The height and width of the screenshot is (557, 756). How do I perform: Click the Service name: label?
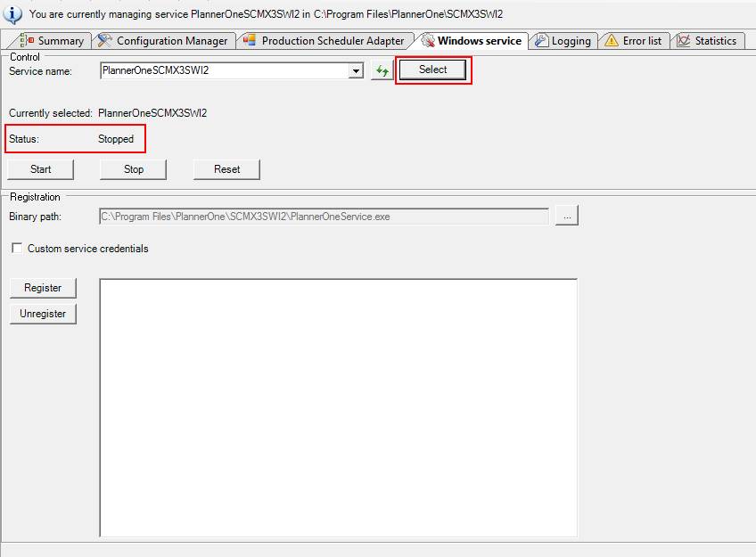pyautogui.click(x=40, y=70)
